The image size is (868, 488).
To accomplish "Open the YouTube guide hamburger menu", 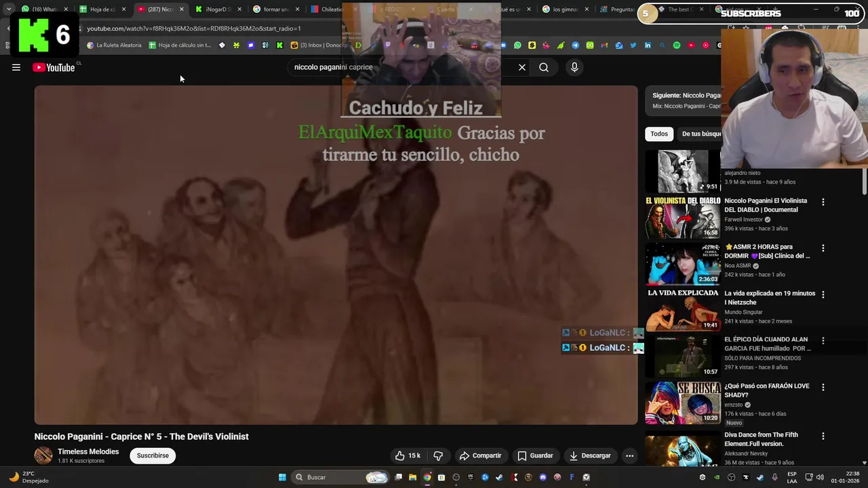I will (x=16, y=67).
